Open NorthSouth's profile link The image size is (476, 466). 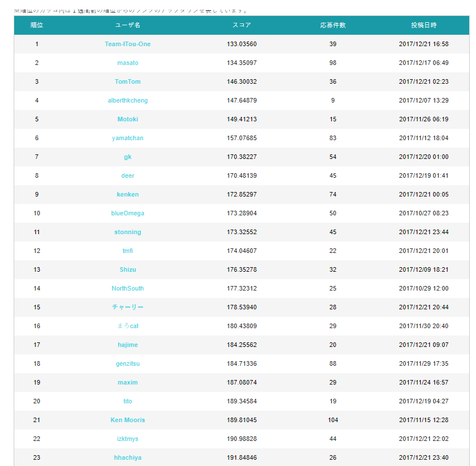[128, 288]
